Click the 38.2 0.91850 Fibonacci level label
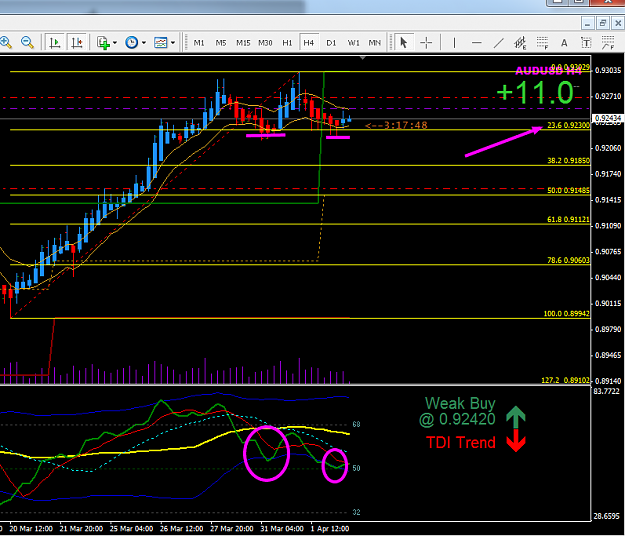Screen dimensions: 625x536 pos(568,161)
